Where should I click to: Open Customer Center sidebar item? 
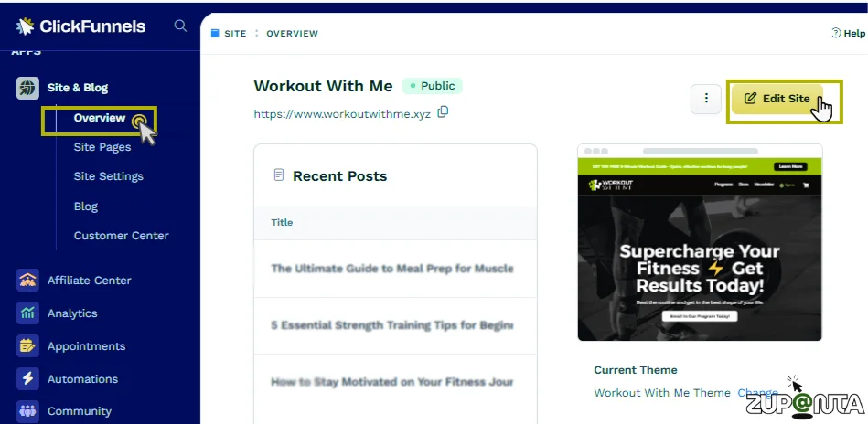coord(122,236)
